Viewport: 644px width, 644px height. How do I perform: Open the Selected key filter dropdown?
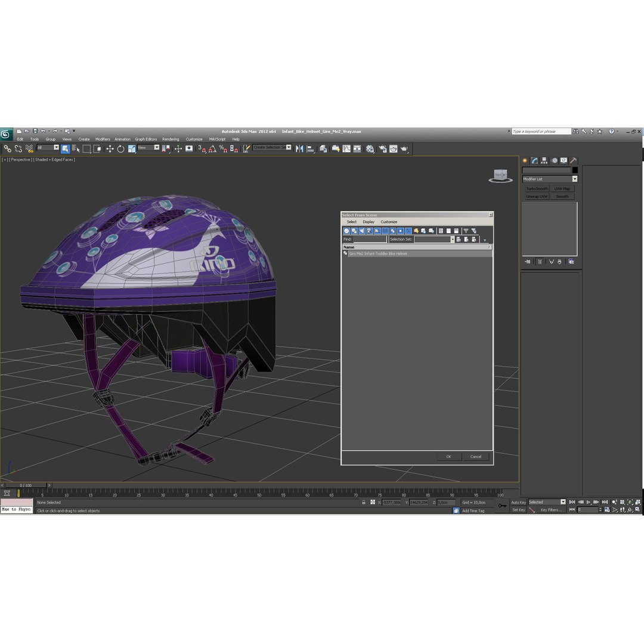click(x=547, y=502)
